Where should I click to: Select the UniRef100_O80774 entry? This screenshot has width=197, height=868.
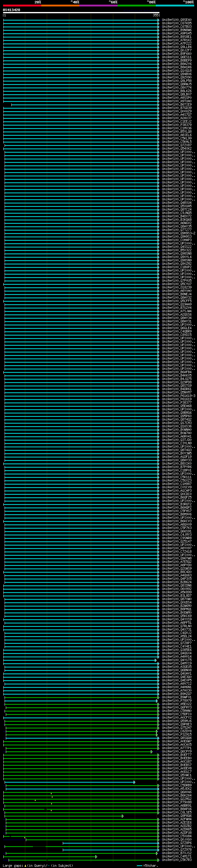177,88
